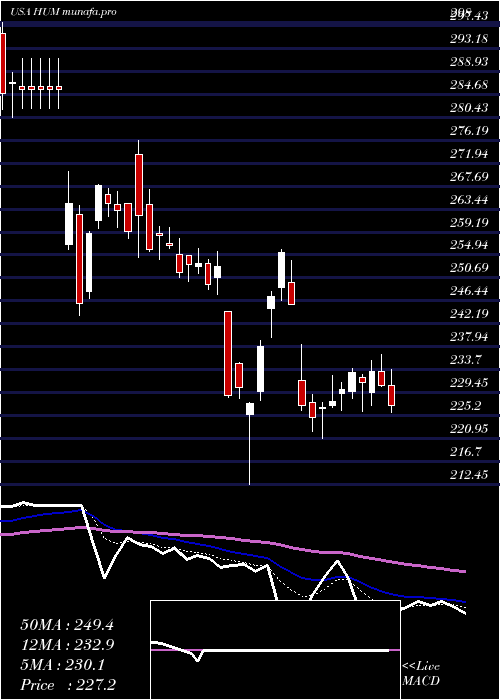
Task: Click the USA HUM chart title
Action: [63, 12]
